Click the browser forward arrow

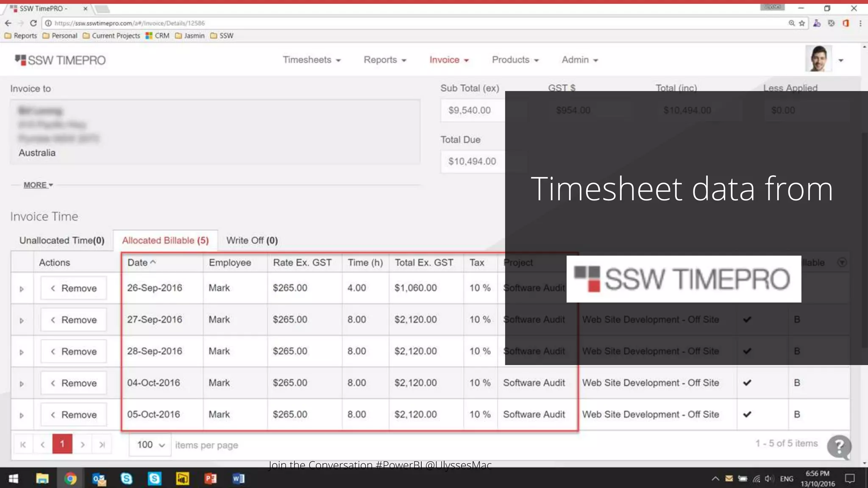point(20,23)
